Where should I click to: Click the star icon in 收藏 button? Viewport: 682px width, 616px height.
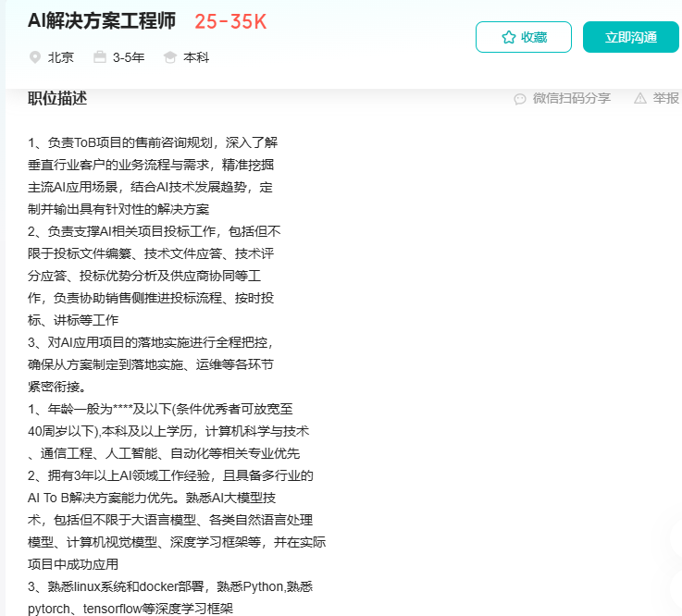click(508, 37)
